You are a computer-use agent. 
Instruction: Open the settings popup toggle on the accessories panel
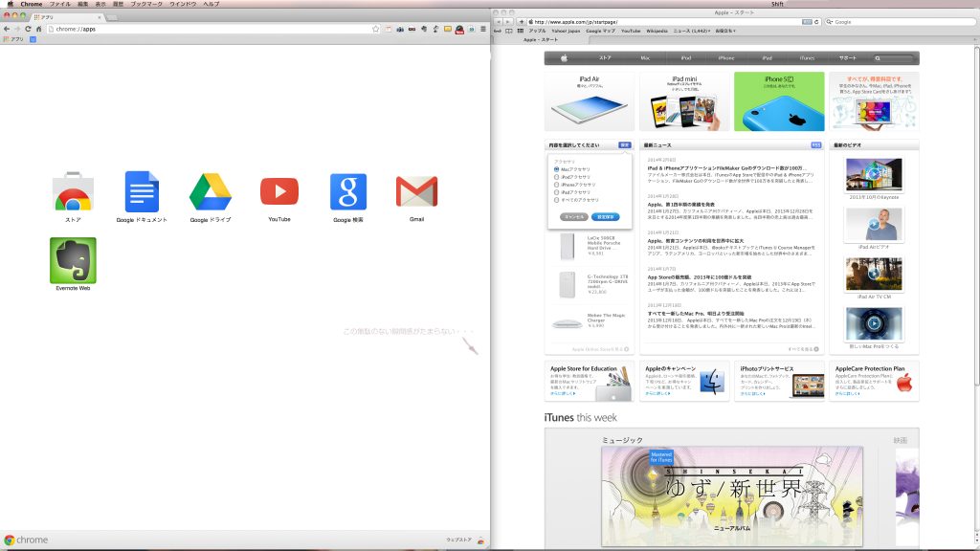click(624, 145)
